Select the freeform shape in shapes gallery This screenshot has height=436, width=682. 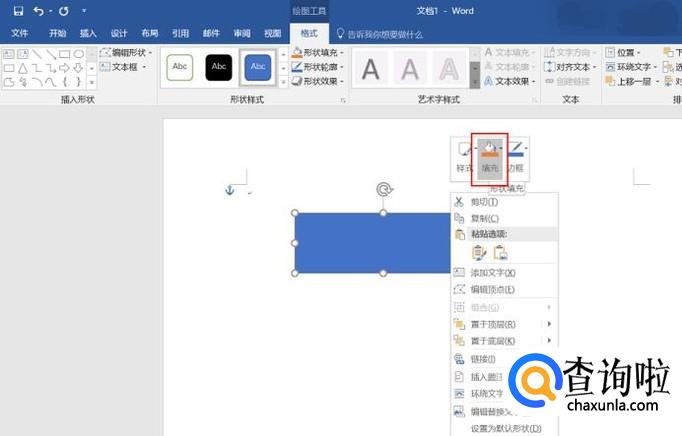9,82
